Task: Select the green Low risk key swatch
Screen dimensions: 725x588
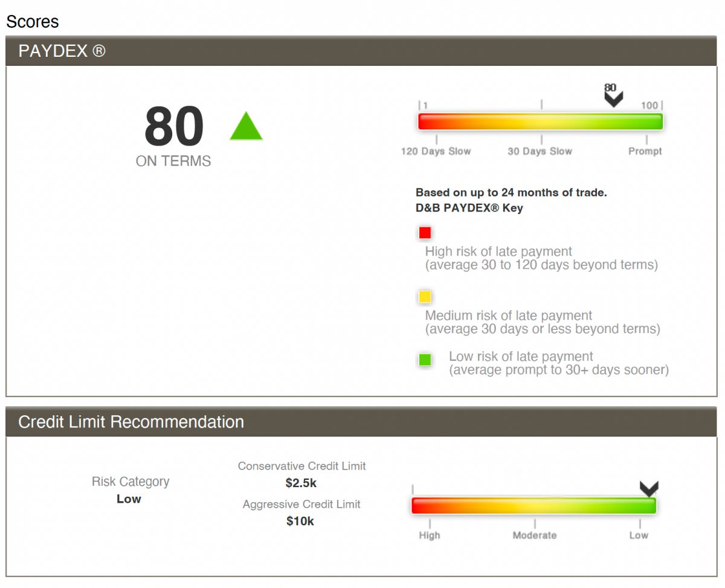Action: pos(425,360)
